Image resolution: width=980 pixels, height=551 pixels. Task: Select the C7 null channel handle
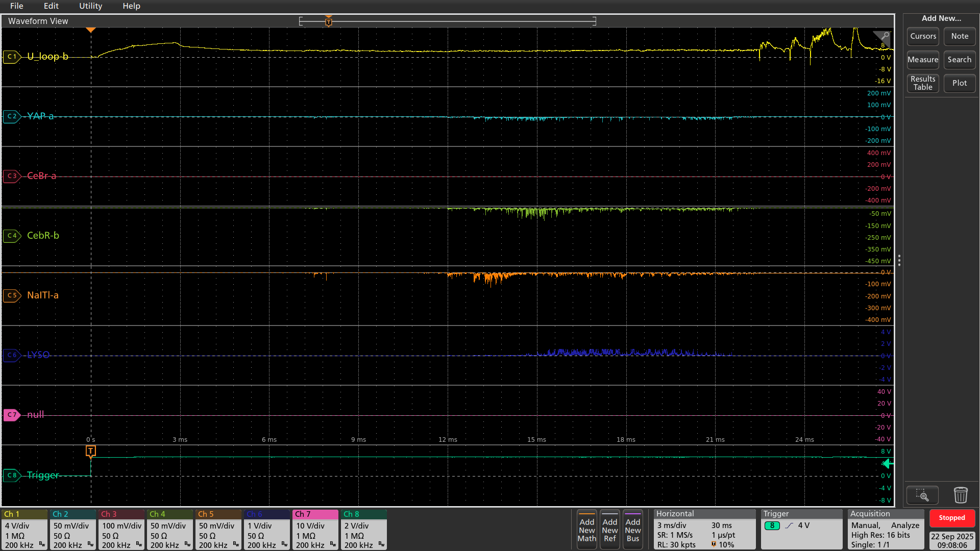11,415
